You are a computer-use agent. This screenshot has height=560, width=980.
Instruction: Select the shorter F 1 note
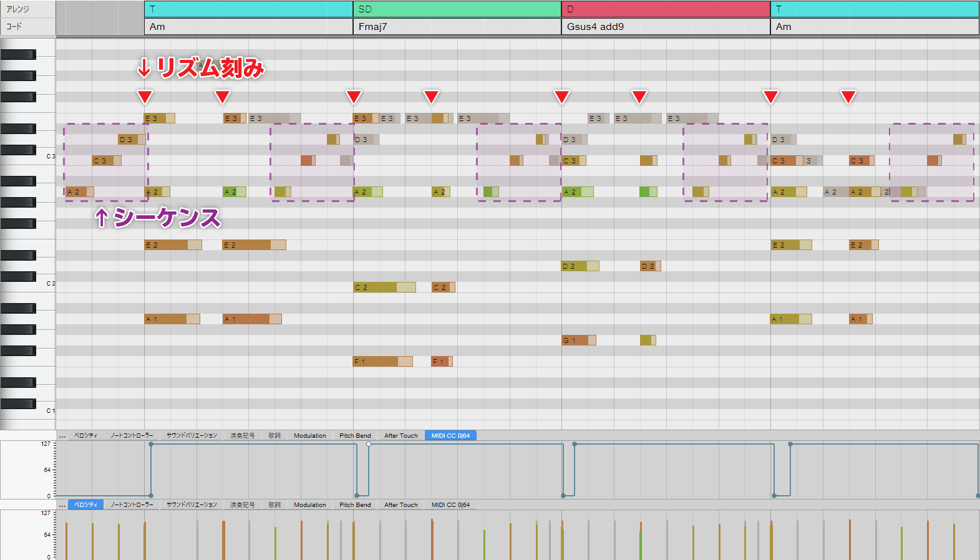tap(442, 361)
